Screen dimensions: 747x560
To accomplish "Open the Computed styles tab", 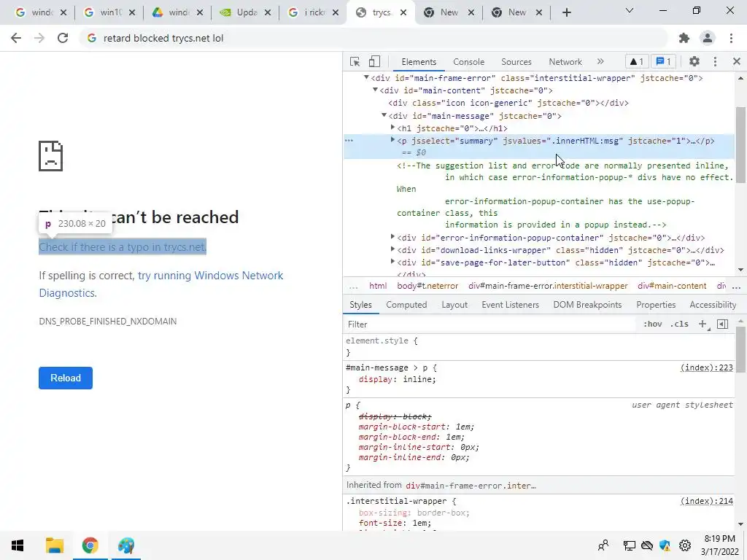I will tap(406, 305).
